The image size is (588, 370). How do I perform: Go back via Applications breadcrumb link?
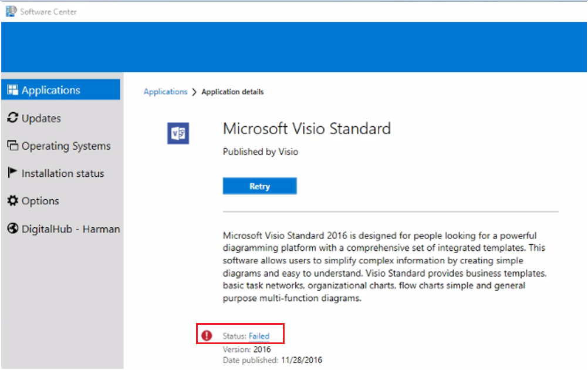165,92
